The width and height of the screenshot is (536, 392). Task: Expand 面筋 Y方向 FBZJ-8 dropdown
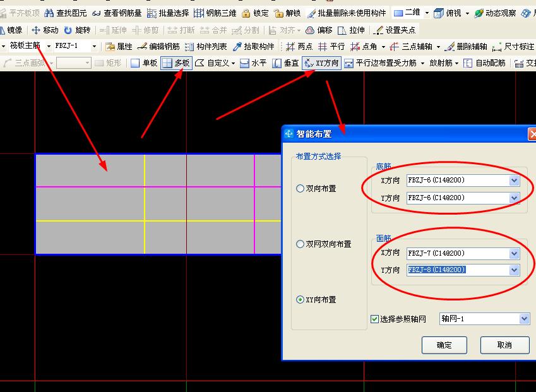pyautogui.click(x=514, y=270)
